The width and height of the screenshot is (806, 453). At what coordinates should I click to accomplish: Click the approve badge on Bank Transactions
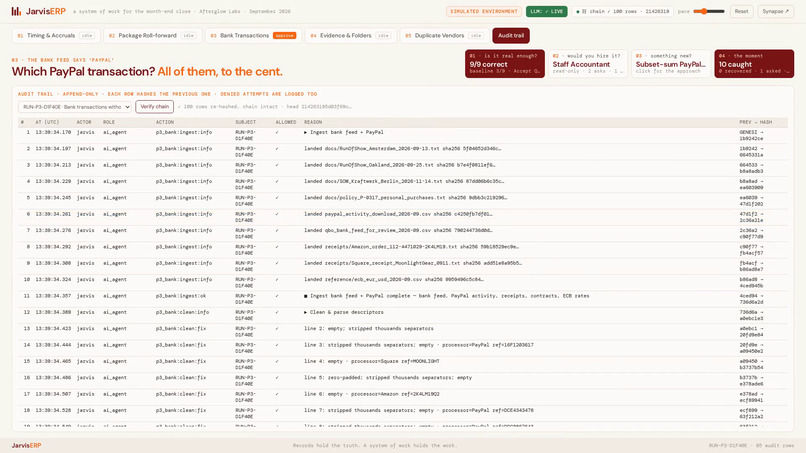point(284,35)
